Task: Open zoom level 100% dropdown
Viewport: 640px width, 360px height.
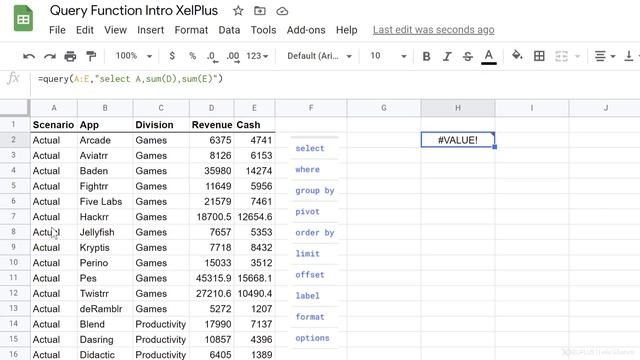Action: coord(133,56)
